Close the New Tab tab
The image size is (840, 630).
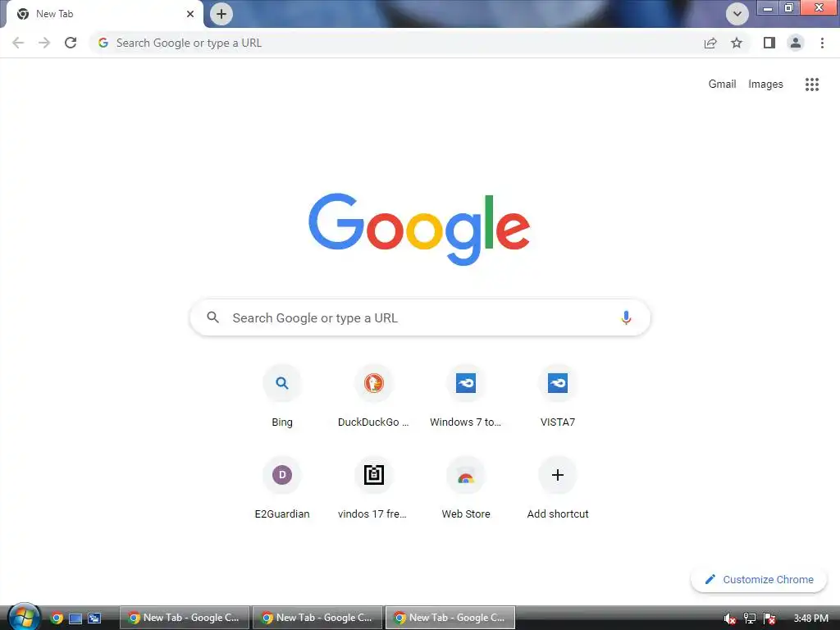[190, 14]
